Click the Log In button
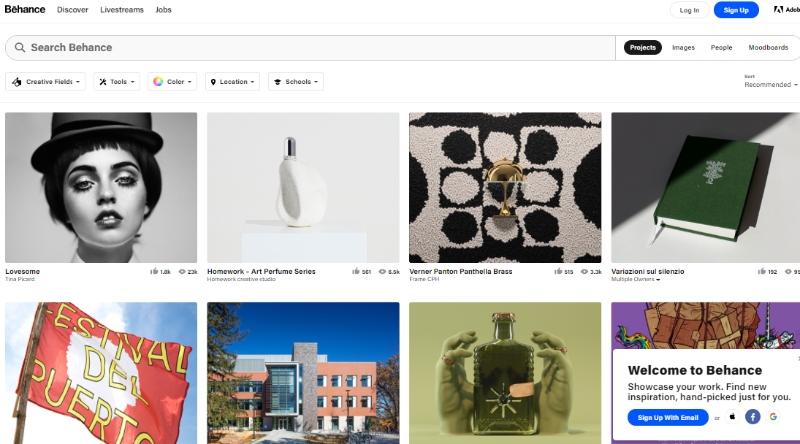Screen dimensions: 800x444 tap(689, 10)
